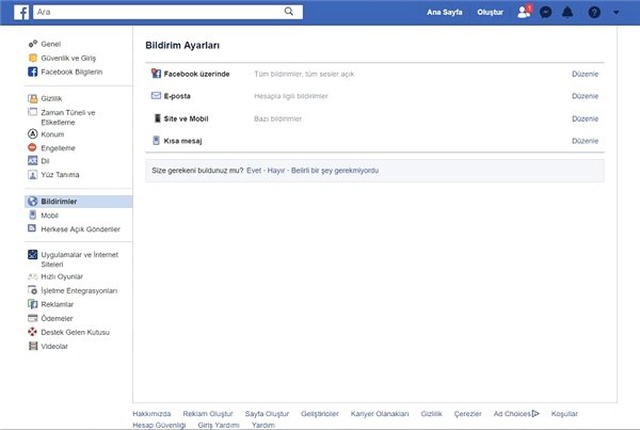Open Güvenlik ve Giriş settings
The image size is (640, 430).
coord(68,58)
